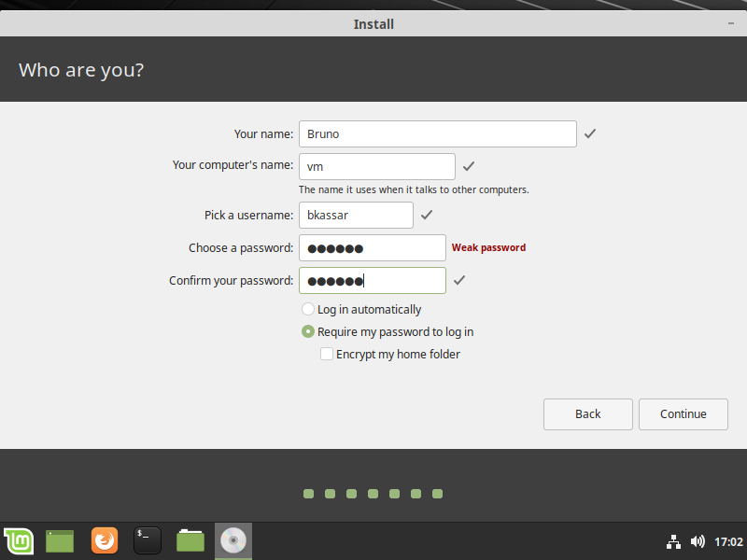The height and width of the screenshot is (560, 747).
Task: Click the Weak password warning text
Action: (488, 247)
